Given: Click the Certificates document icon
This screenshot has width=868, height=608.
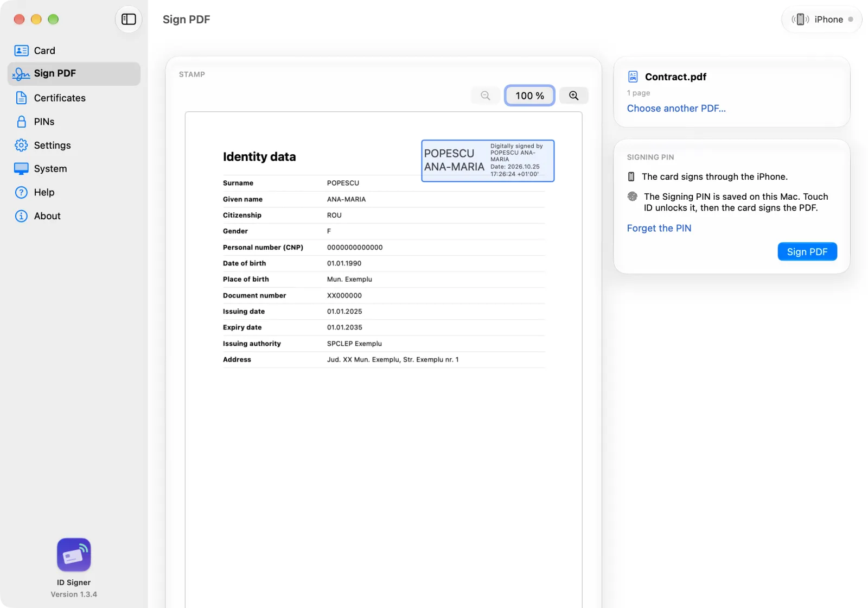Looking at the screenshot, I should point(21,98).
